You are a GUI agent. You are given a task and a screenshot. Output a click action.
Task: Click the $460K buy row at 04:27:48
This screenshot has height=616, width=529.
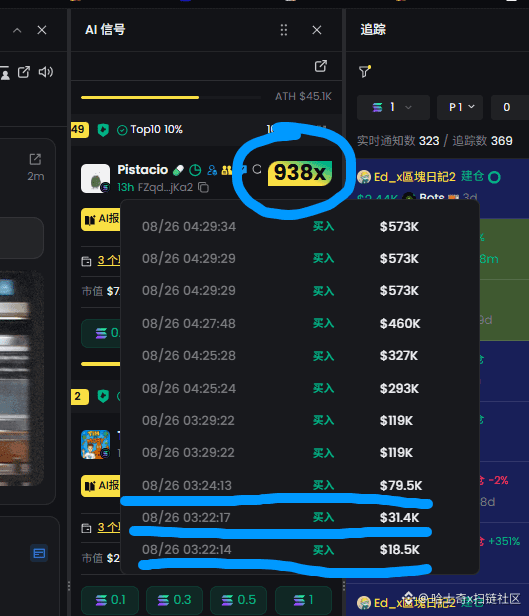click(300, 324)
